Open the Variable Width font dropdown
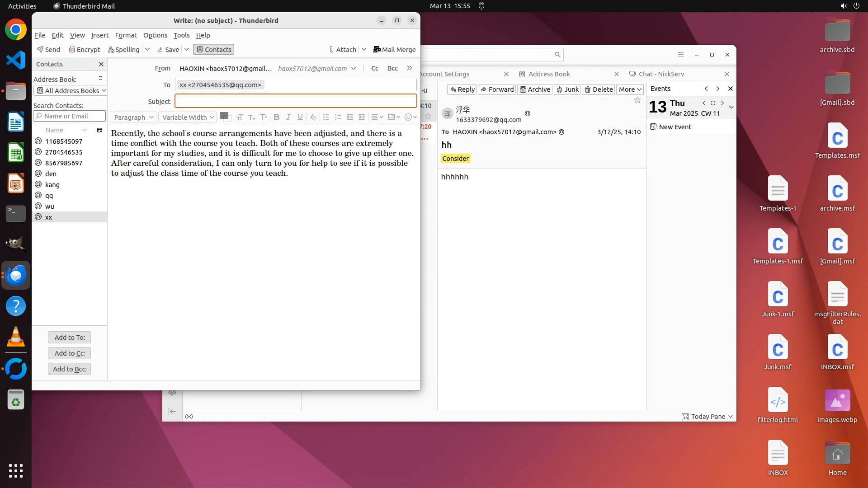The image size is (868, 488). pos(188,117)
